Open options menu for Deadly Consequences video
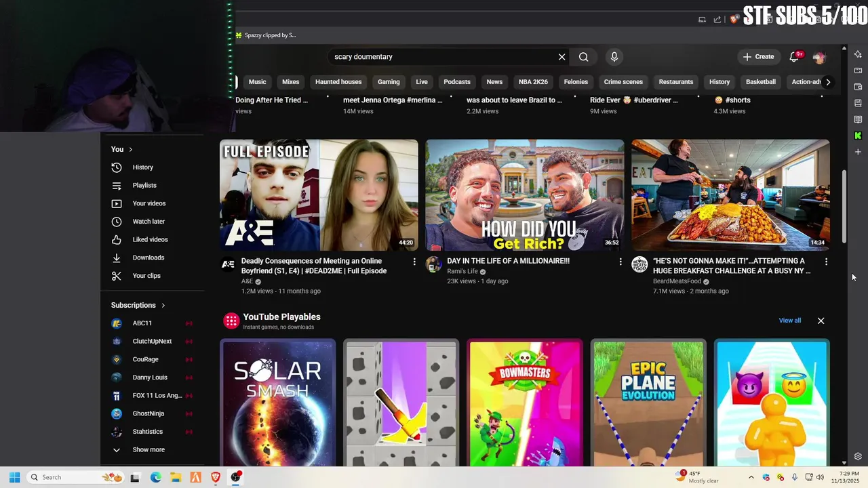868x488 pixels. pyautogui.click(x=414, y=262)
